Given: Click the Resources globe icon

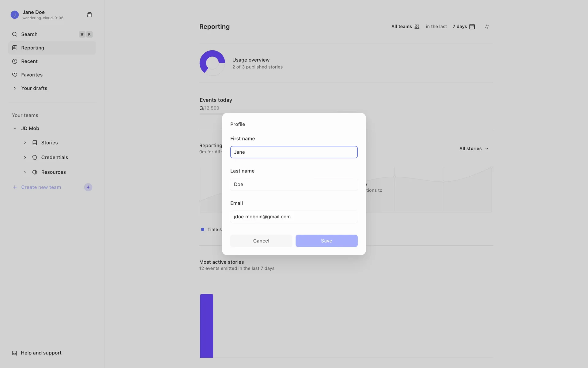Looking at the screenshot, I should pyautogui.click(x=35, y=172).
